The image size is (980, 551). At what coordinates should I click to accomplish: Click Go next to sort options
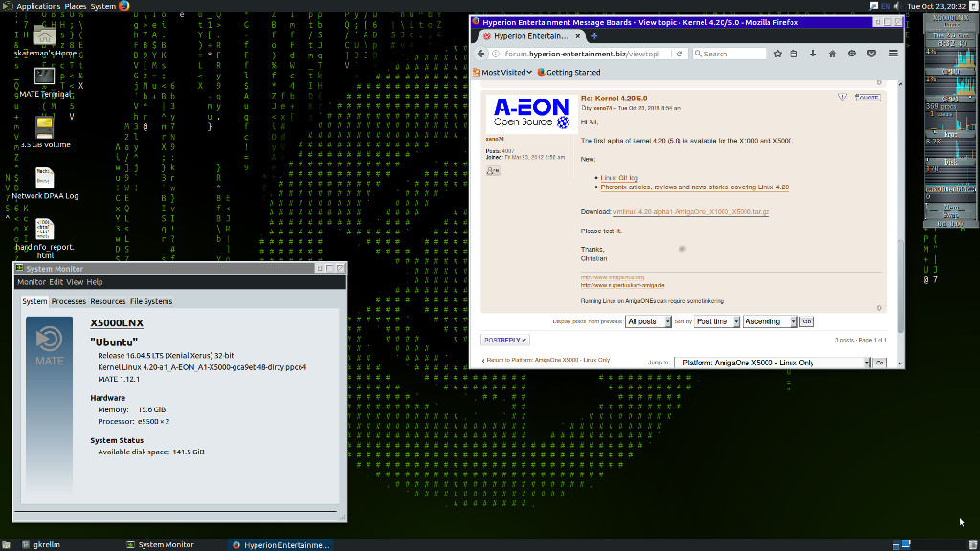click(x=806, y=321)
